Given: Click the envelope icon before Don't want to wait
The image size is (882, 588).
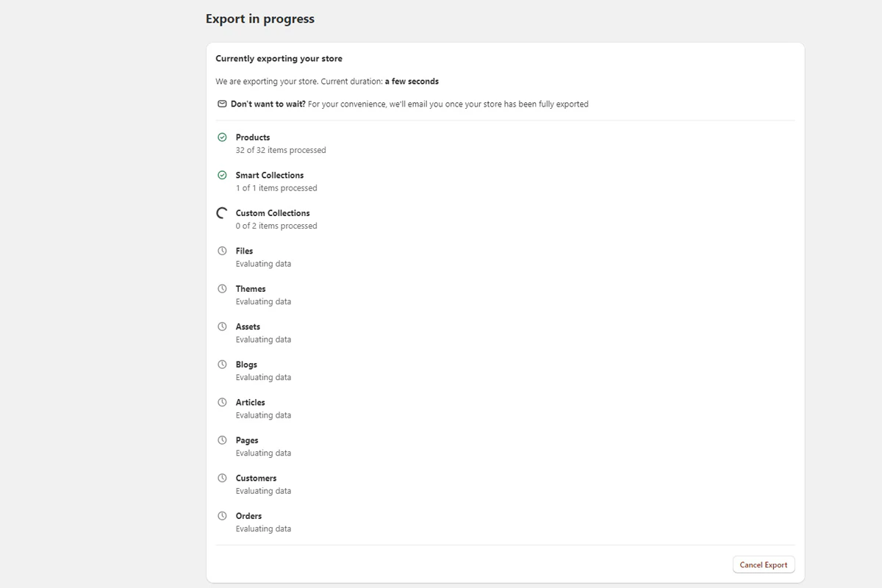Looking at the screenshot, I should coord(221,104).
